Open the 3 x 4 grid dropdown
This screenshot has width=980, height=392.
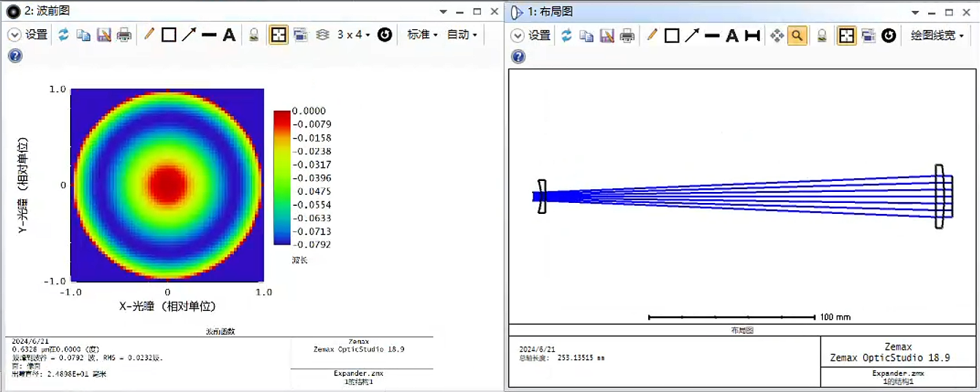coord(354,35)
